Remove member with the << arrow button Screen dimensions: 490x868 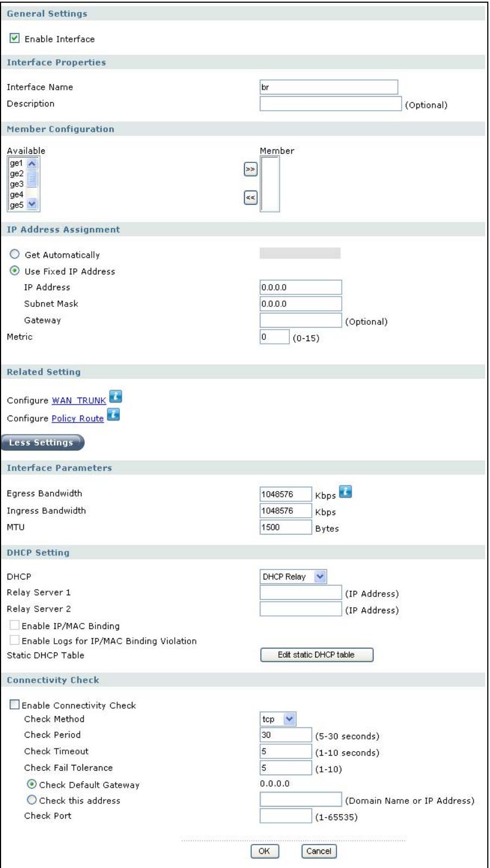(x=250, y=198)
